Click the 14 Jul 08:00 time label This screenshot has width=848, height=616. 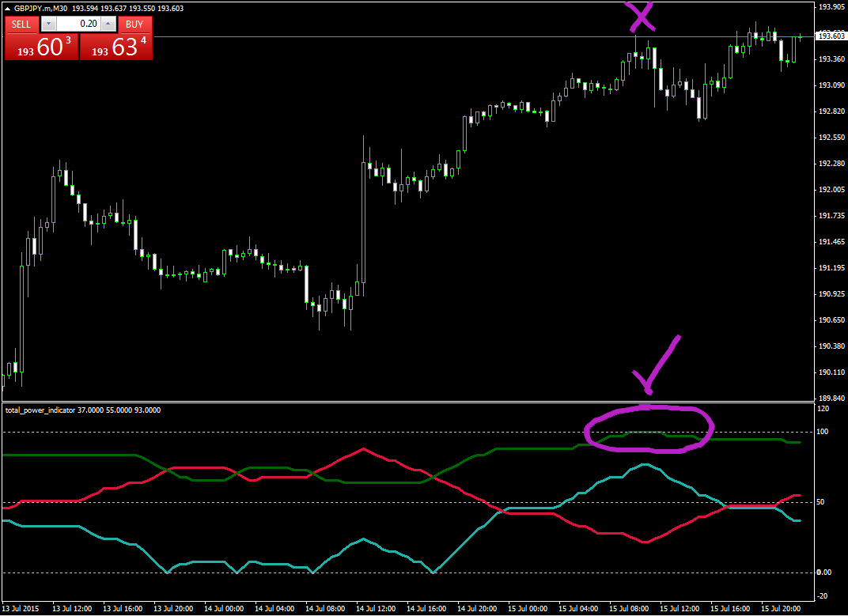click(x=325, y=609)
